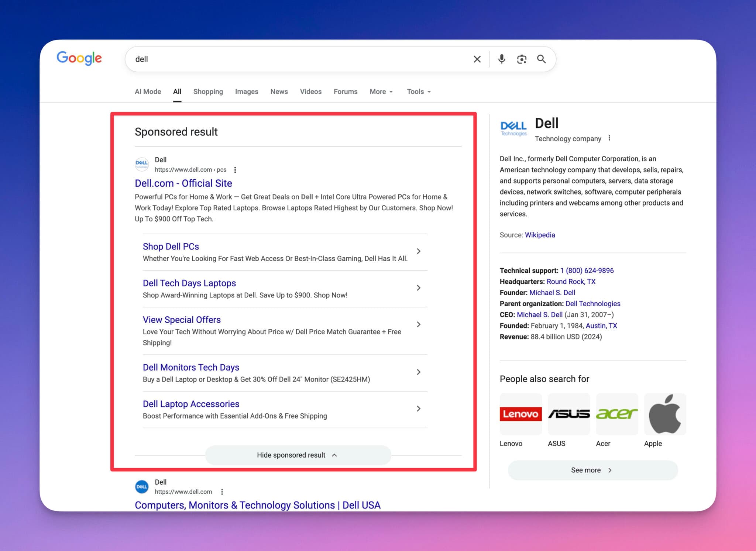Click the See more button
Viewport: 756px width, 551px height.
click(592, 470)
